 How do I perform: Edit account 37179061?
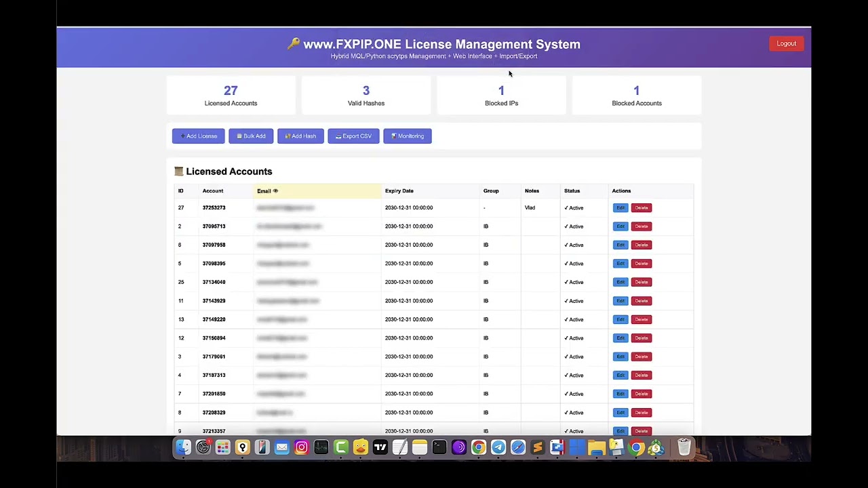tap(620, 357)
